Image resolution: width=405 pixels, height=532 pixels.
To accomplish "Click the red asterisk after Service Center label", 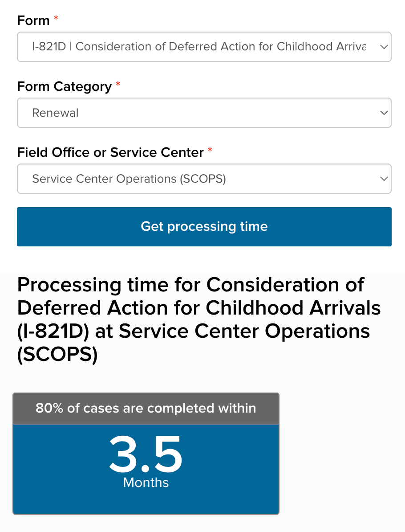I will click(x=210, y=151).
